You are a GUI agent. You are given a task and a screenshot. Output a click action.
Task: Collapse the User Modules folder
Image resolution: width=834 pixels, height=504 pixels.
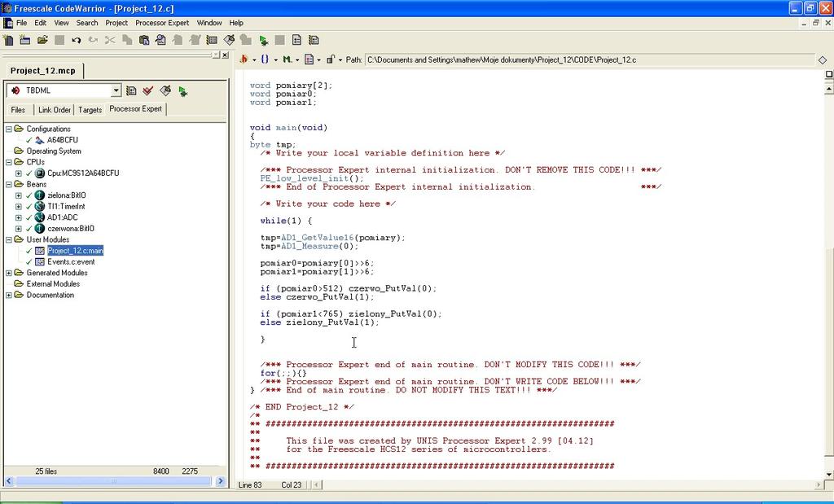(8, 239)
